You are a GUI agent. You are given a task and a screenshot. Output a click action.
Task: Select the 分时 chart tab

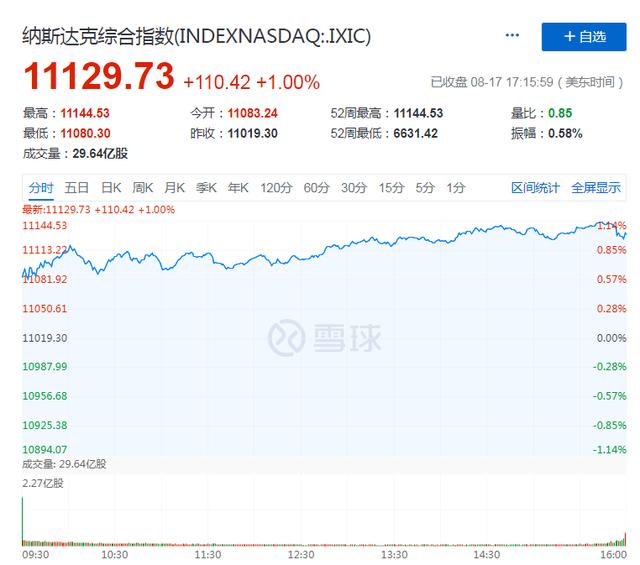tap(41, 188)
